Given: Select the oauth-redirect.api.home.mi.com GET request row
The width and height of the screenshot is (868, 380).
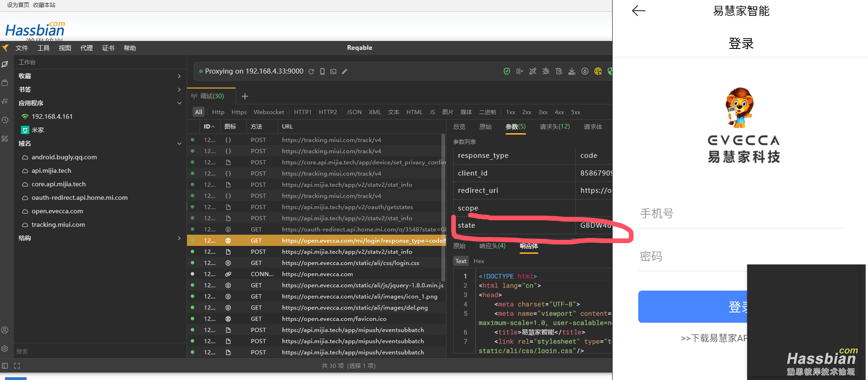Looking at the screenshot, I should 316,230.
